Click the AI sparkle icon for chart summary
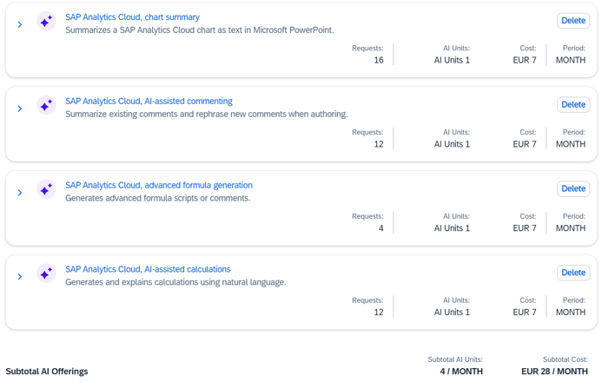602x382 pixels. pos(46,21)
